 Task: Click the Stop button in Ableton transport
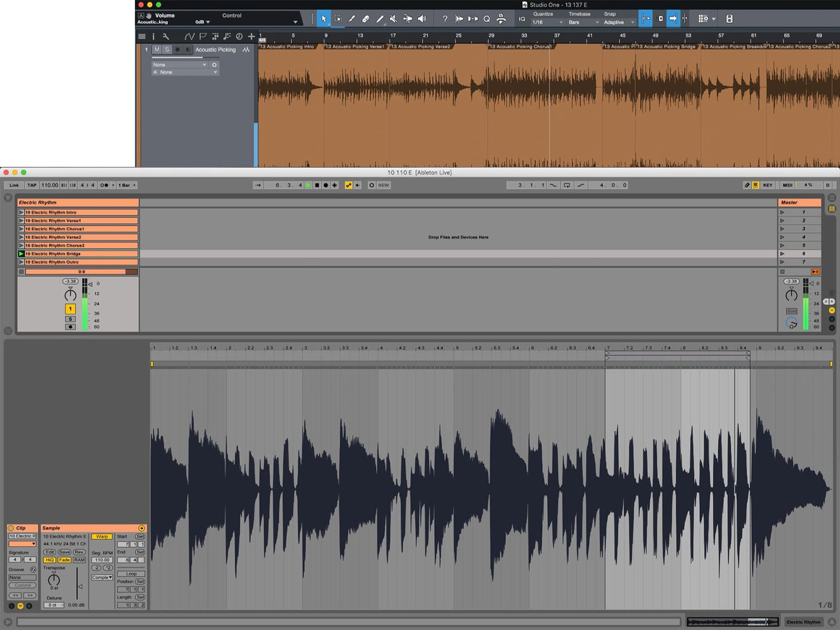click(317, 185)
